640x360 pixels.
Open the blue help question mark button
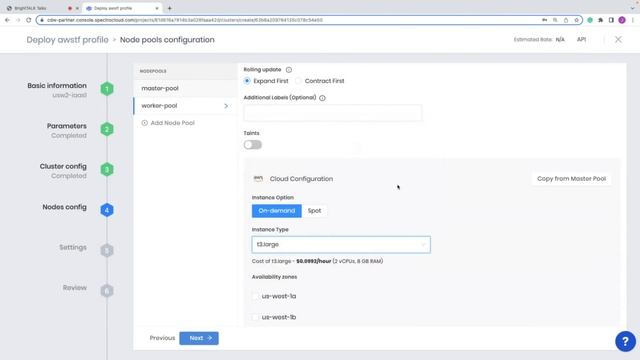(625, 341)
